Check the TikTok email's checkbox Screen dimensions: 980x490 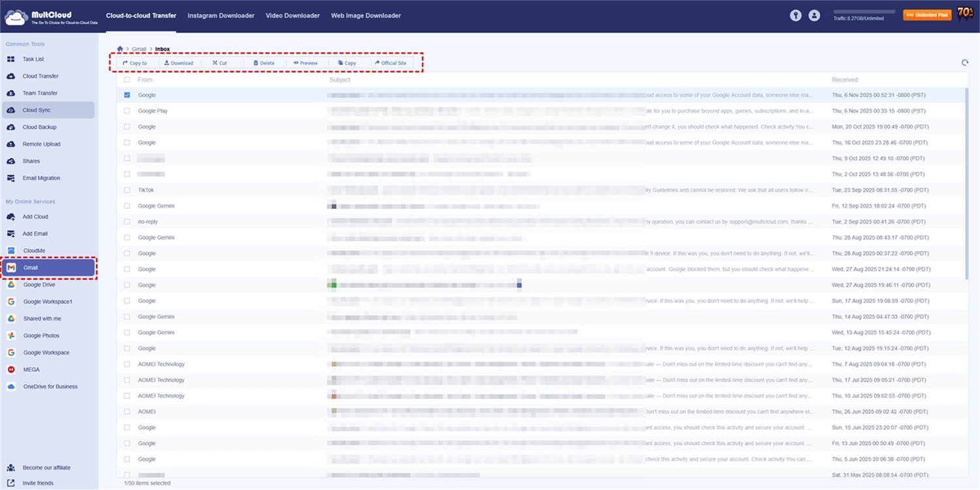click(x=127, y=190)
